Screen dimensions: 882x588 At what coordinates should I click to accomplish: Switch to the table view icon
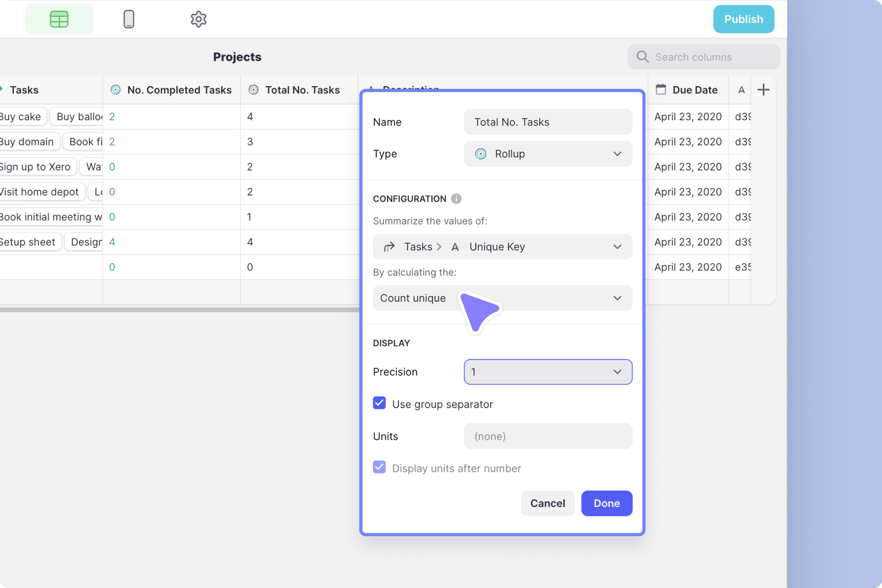click(x=59, y=19)
